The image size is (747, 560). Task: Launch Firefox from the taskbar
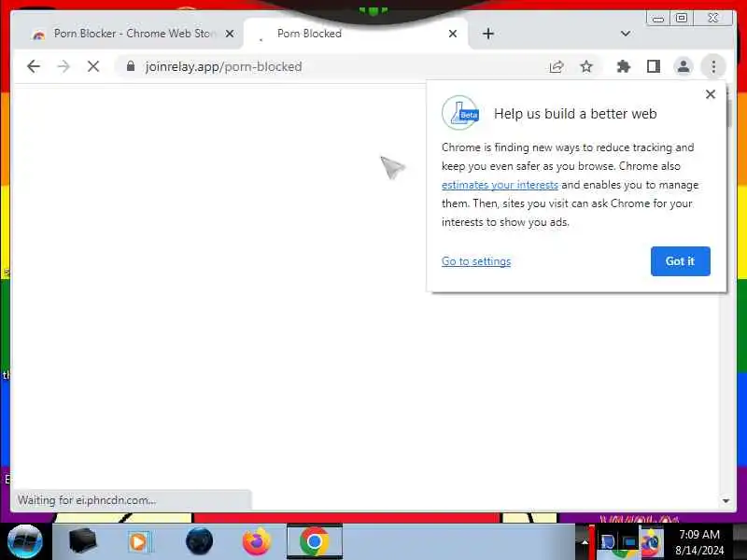tap(256, 541)
